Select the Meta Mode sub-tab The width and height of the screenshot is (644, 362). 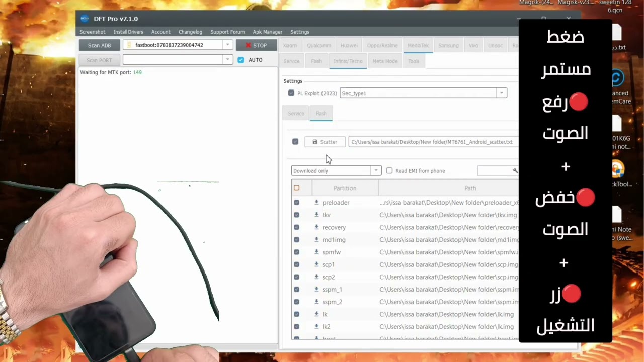click(385, 61)
